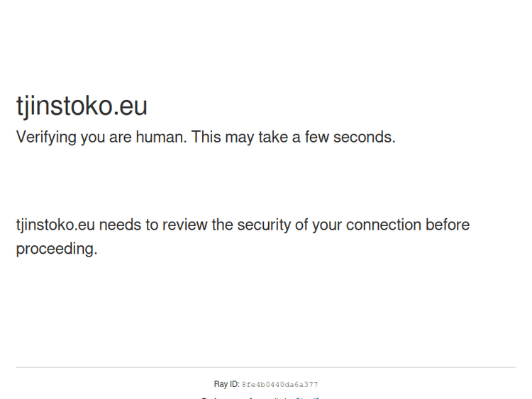Click the word "the" before "security"
This screenshot has height=399, width=532.
222,225
